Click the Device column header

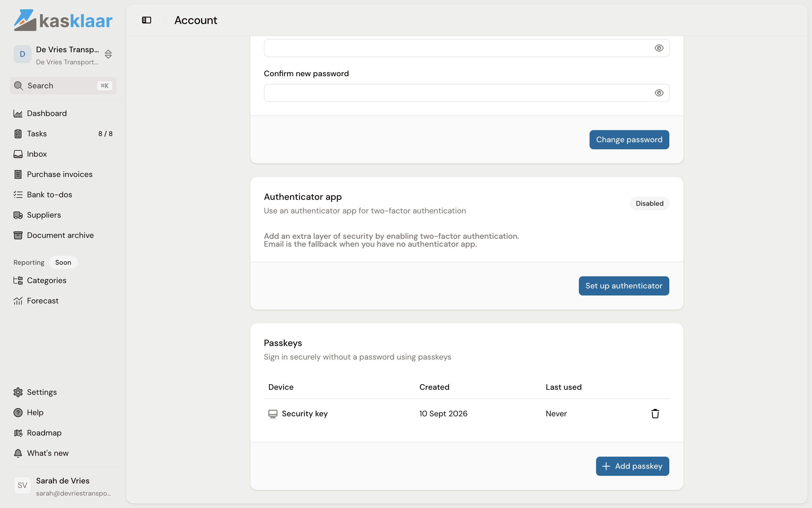[281, 387]
